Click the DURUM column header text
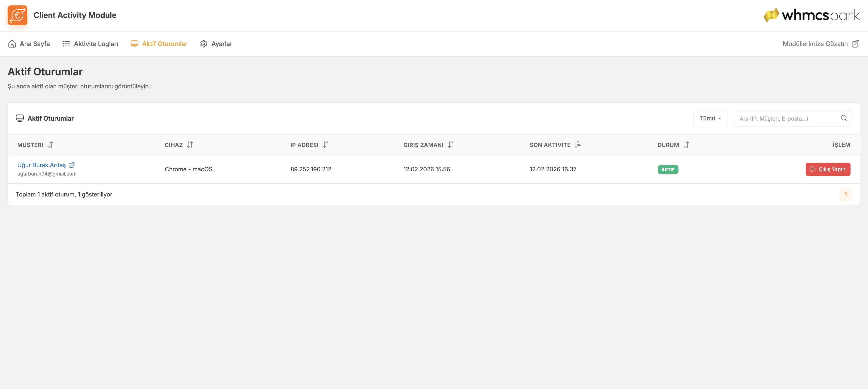 coord(668,145)
